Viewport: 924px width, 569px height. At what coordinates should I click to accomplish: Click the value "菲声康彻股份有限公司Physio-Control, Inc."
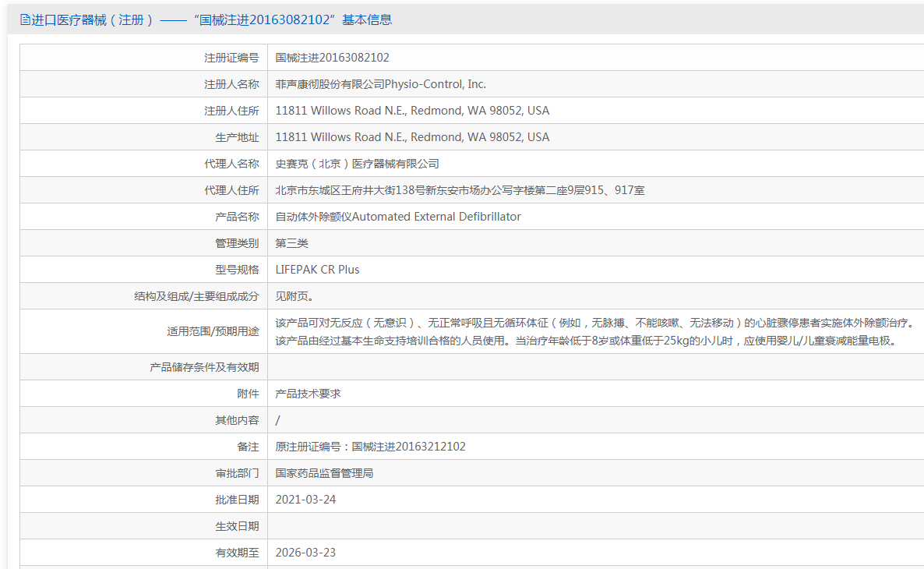[x=381, y=84]
